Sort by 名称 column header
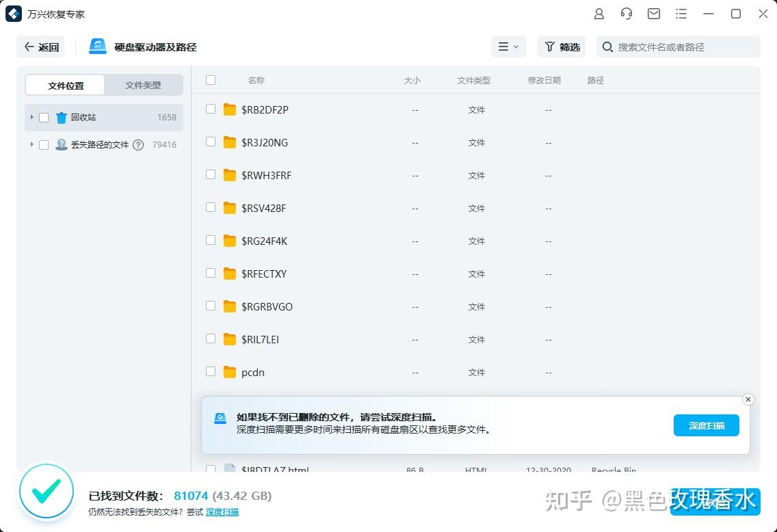Image resolution: width=777 pixels, height=532 pixels. [256, 80]
